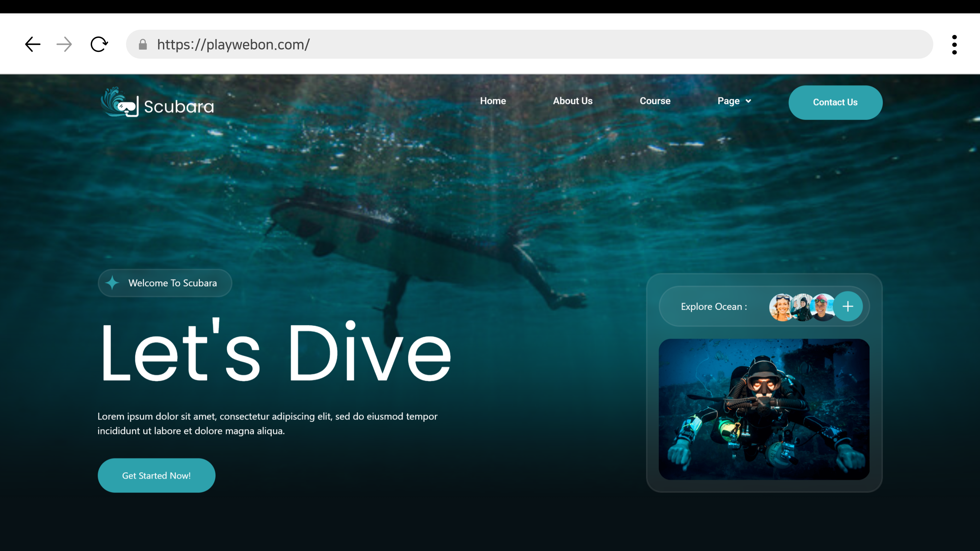Go to About Us page
The height and width of the screenshot is (551, 980).
(x=572, y=101)
